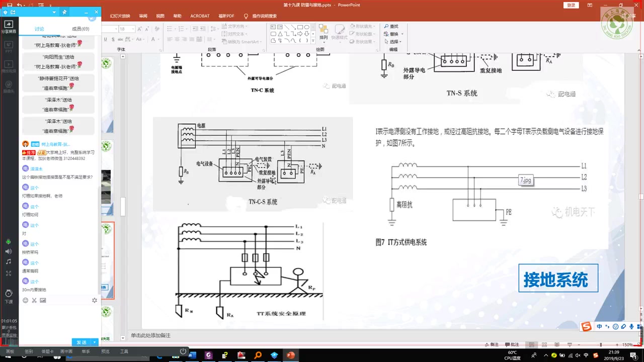Click the music note icon in sidebar
This screenshot has width=644, height=362.
[x=9, y=262]
